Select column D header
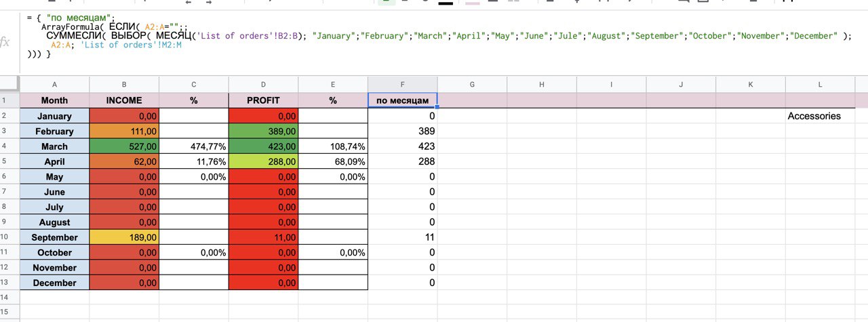Viewport: 868px width, 322px height. 264,84
